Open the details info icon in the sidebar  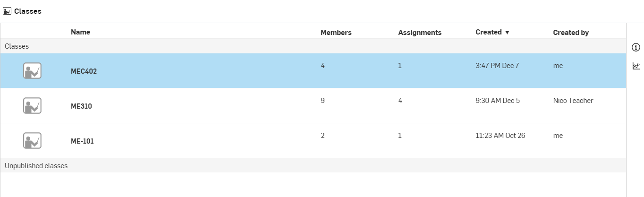coord(636,47)
